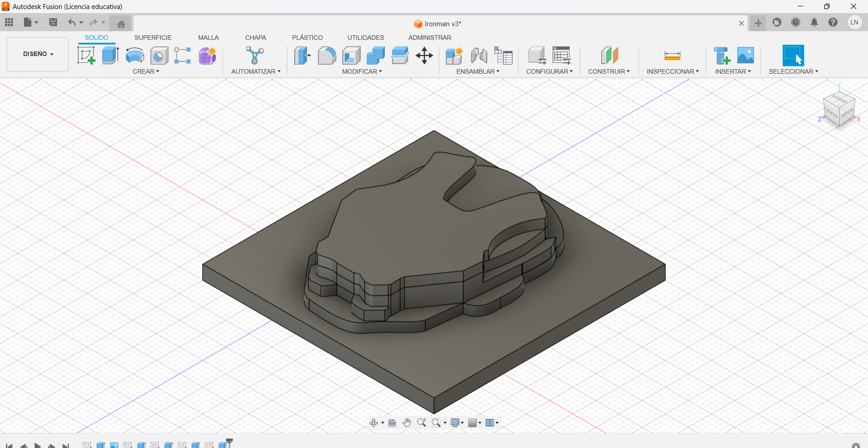Viewport: 868px width, 448px height.
Task: Activate the Fillet tool
Action: tap(327, 56)
